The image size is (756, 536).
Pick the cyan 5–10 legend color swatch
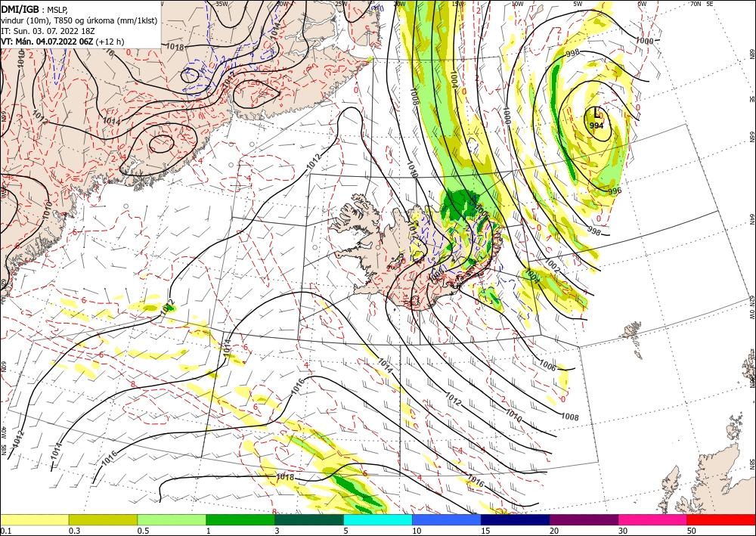click(x=378, y=519)
